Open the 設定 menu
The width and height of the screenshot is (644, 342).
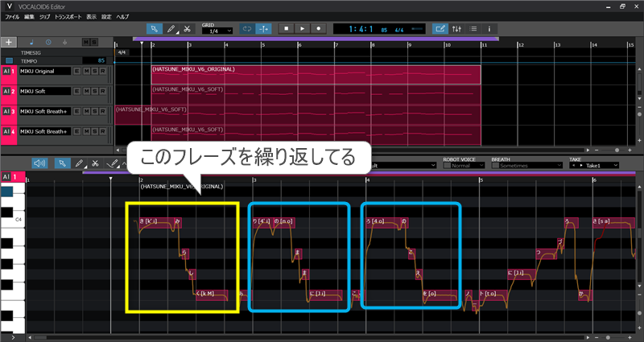[106, 17]
